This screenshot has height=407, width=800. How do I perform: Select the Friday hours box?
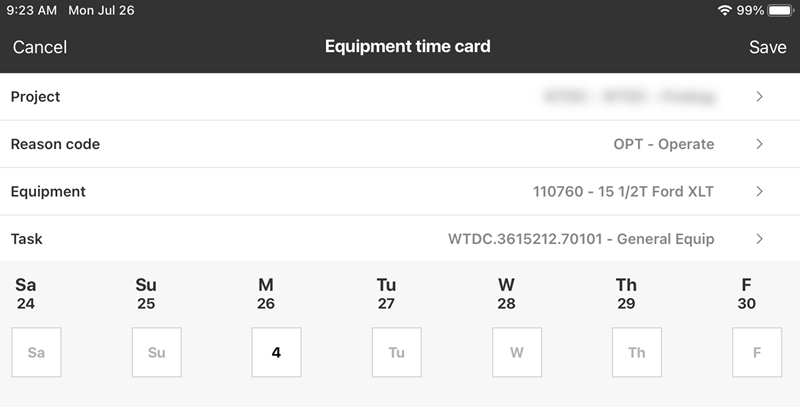(756, 352)
